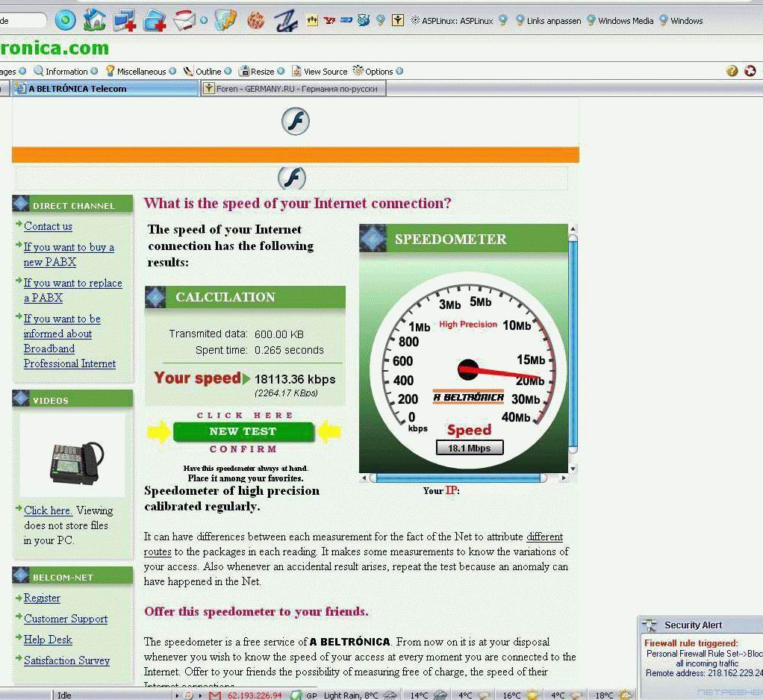Click the red circular icon beside help
This screenshot has width=763, height=700.
[750, 71]
